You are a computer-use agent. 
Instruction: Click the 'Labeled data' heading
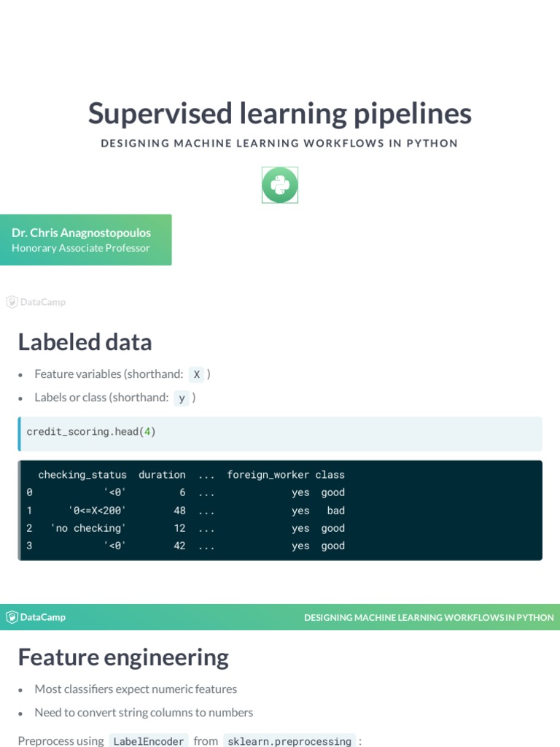coord(85,342)
